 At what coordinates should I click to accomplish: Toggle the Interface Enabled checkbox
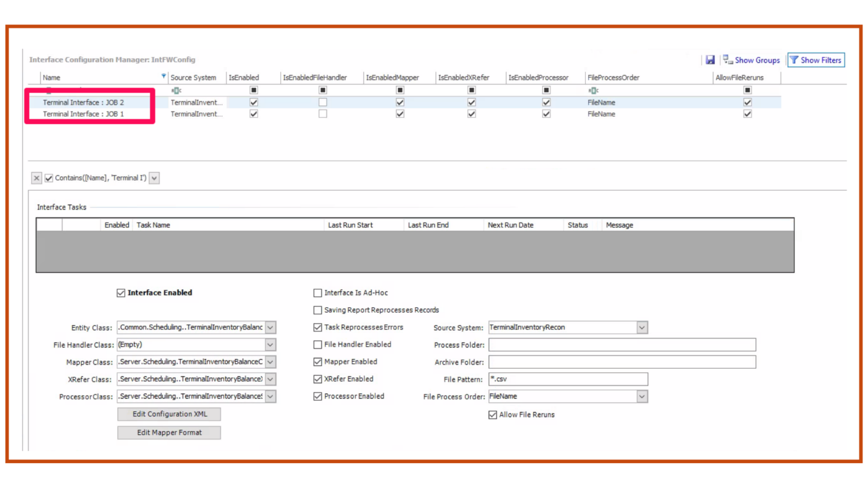tap(121, 293)
